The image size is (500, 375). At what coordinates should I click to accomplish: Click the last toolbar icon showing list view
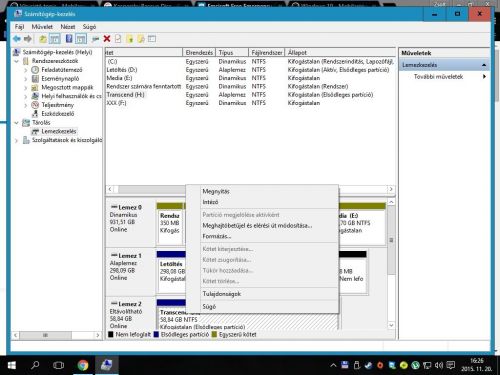pyautogui.click(x=152, y=39)
